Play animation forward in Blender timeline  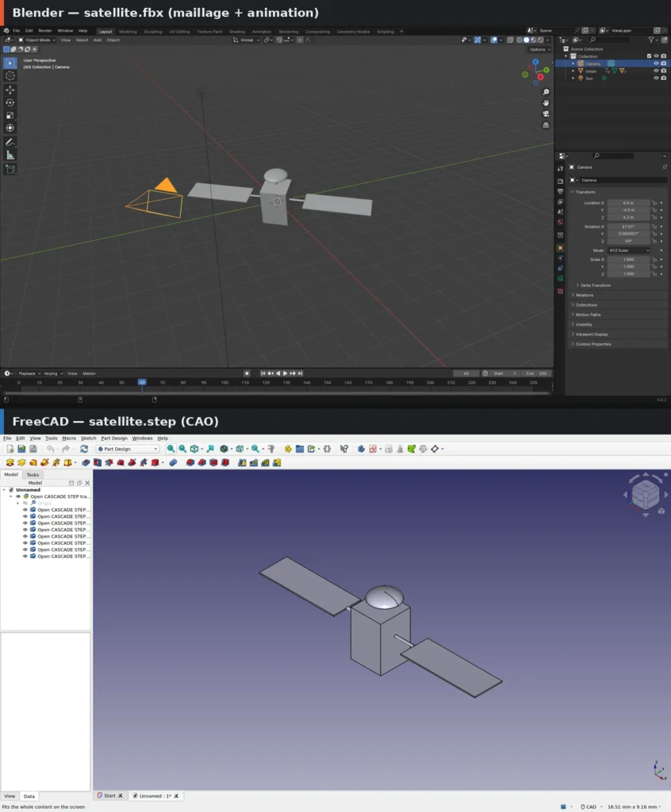point(285,373)
